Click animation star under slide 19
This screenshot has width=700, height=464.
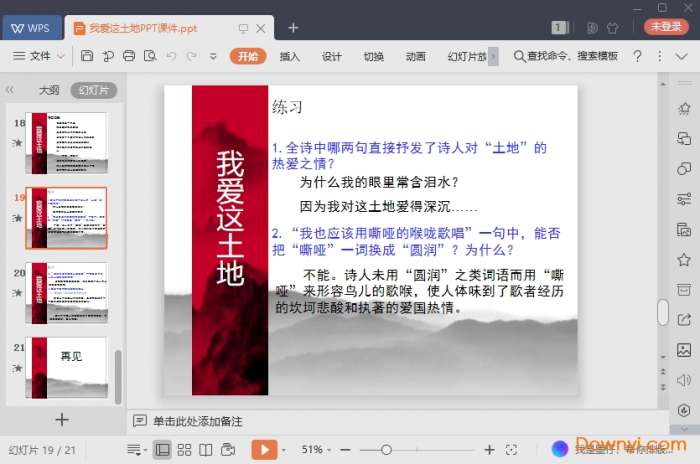coord(17,218)
